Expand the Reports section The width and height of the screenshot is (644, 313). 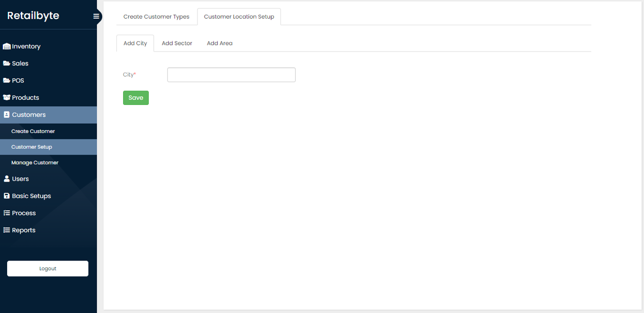(48, 230)
